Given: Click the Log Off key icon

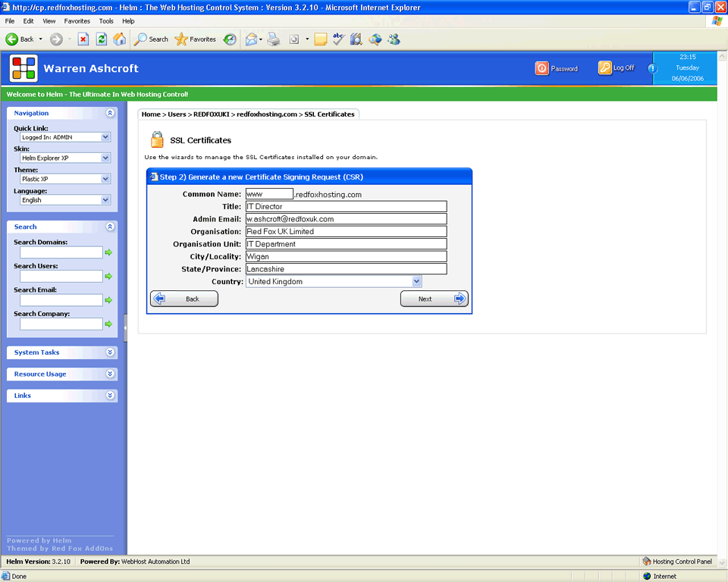Looking at the screenshot, I should click(x=604, y=67).
